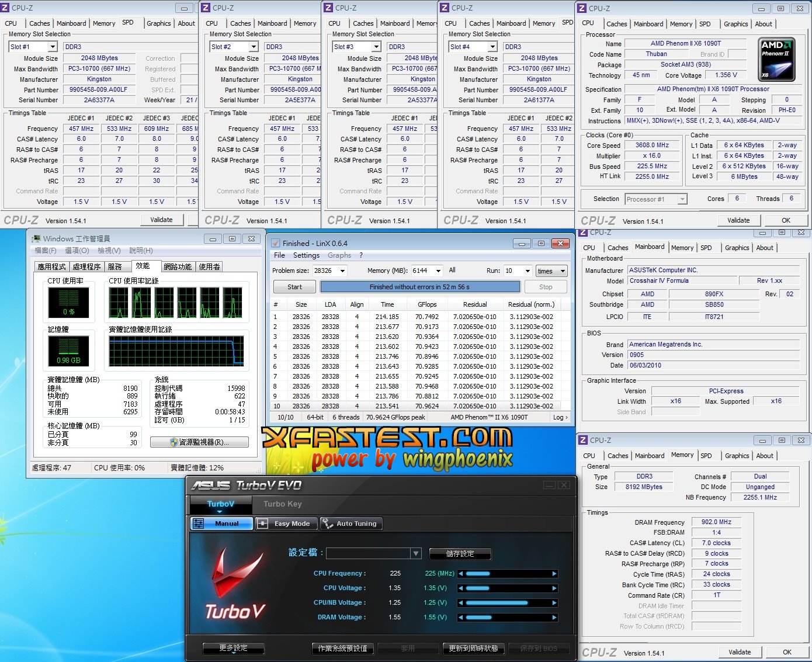Click the refresh to current state button in TurboV

pos(473,649)
